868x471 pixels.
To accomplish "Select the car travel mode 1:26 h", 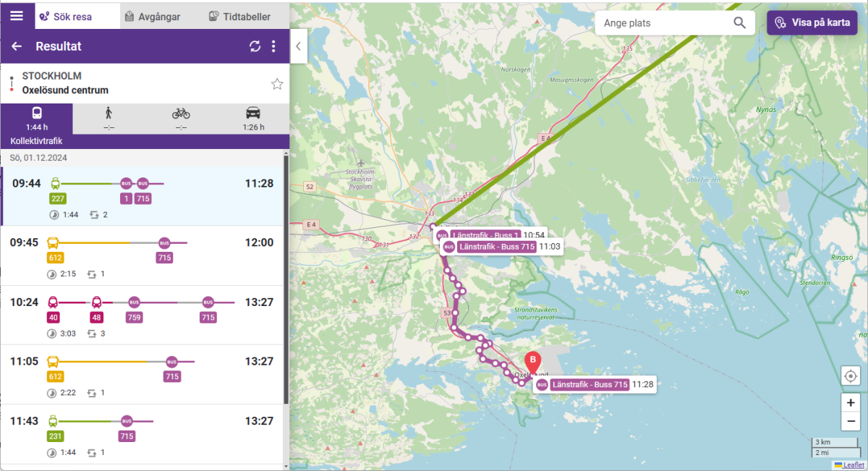I will pos(253,119).
